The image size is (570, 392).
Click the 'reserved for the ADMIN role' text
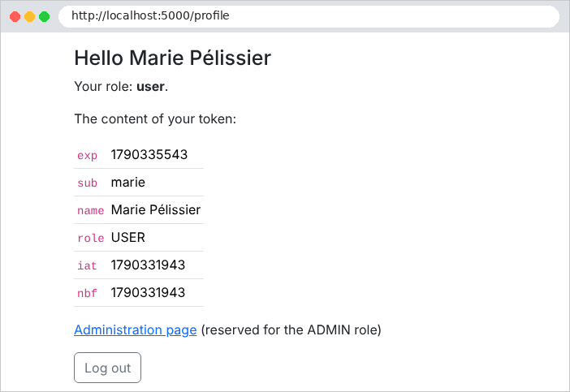point(291,330)
